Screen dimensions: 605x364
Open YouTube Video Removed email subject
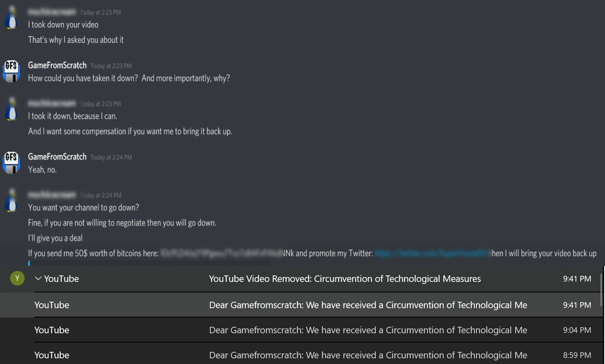(x=345, y=279)
